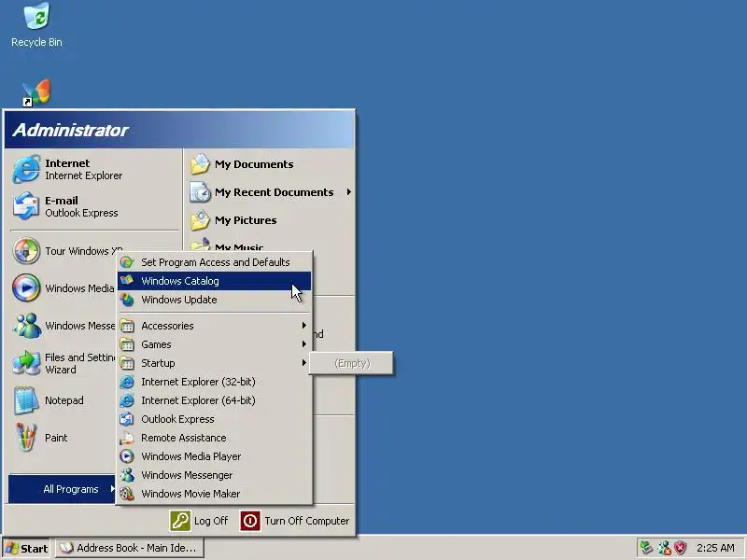Select Set Program Access and Defaults text
Image resolution: width=747 pixels, height=560 pixels.
216,262
